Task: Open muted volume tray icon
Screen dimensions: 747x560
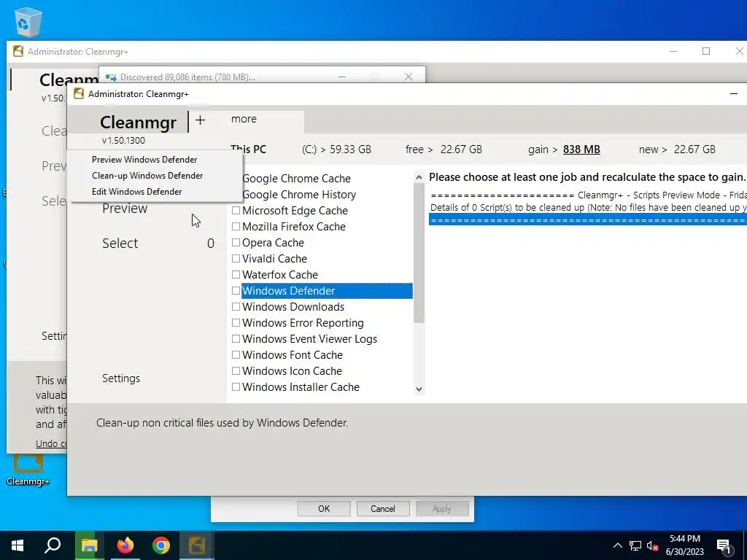Action: [x=653, y=545]
